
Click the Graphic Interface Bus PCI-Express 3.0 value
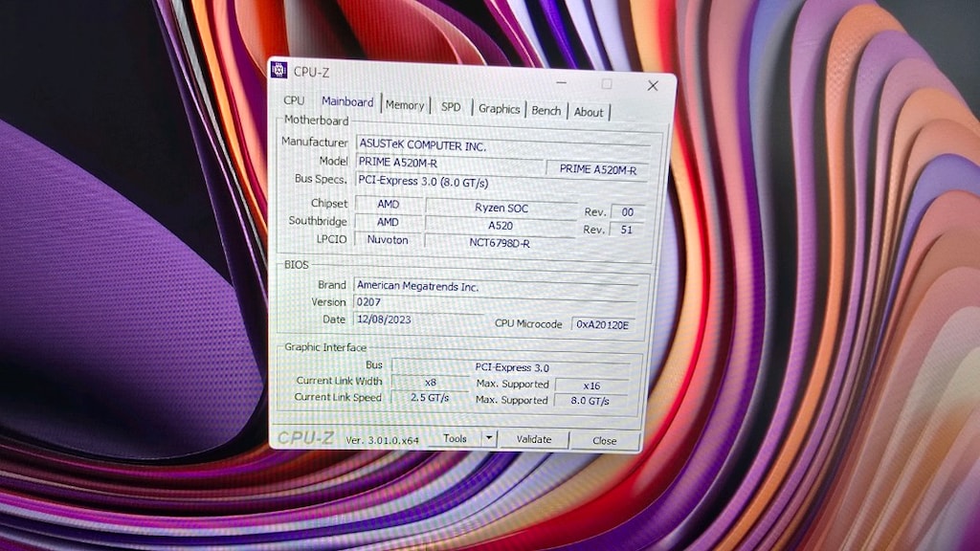(x=511, y=367)
